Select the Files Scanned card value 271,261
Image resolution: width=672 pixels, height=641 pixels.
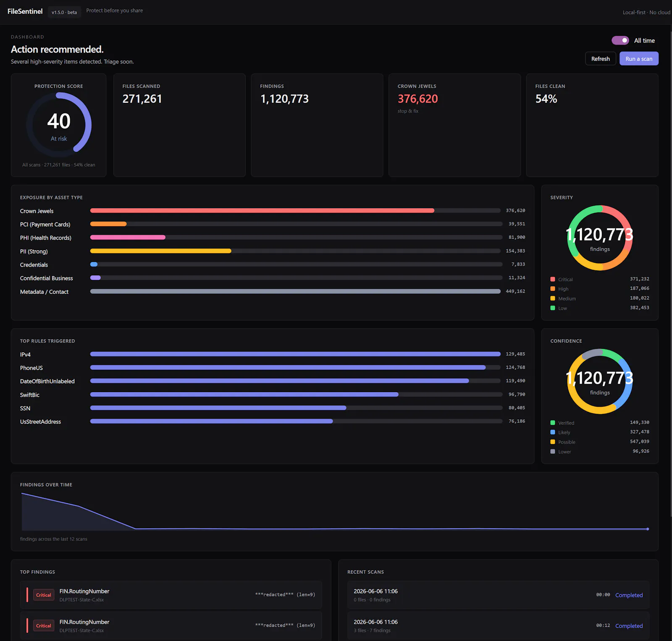[142, 99]
